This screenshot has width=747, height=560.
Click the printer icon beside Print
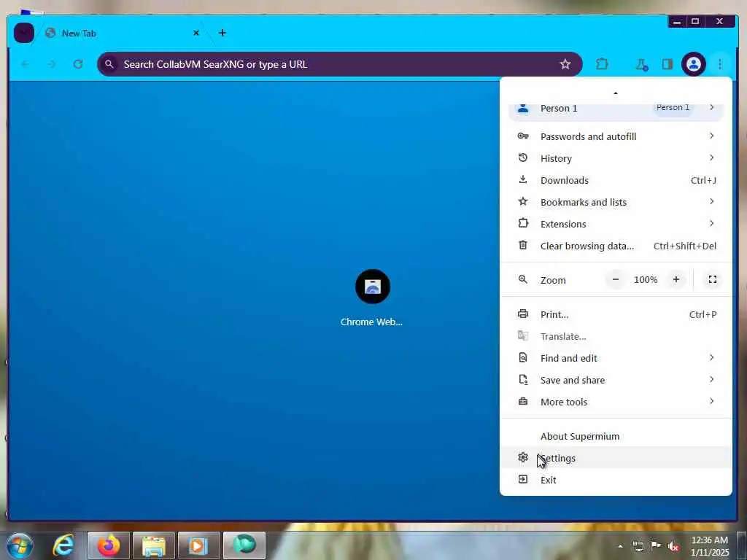click(x=522, y=314)
